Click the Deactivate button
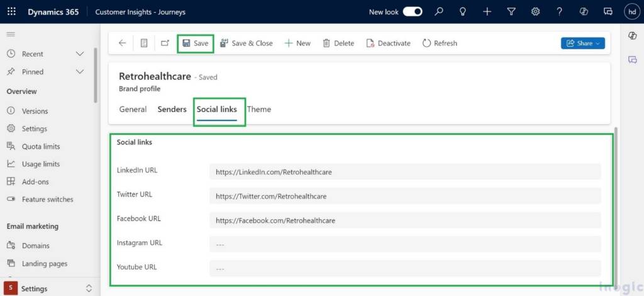This screenshot has width=644, height=296. (389, 43)
